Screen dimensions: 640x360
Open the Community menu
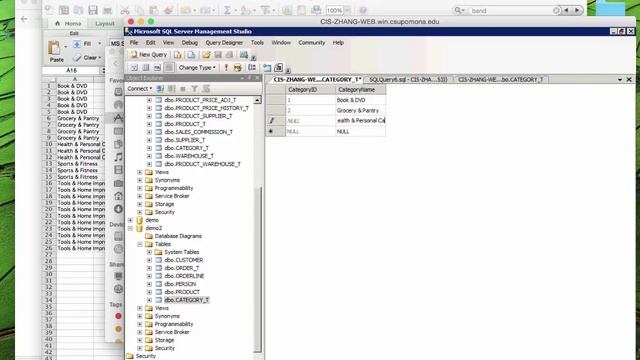(311, 42)
